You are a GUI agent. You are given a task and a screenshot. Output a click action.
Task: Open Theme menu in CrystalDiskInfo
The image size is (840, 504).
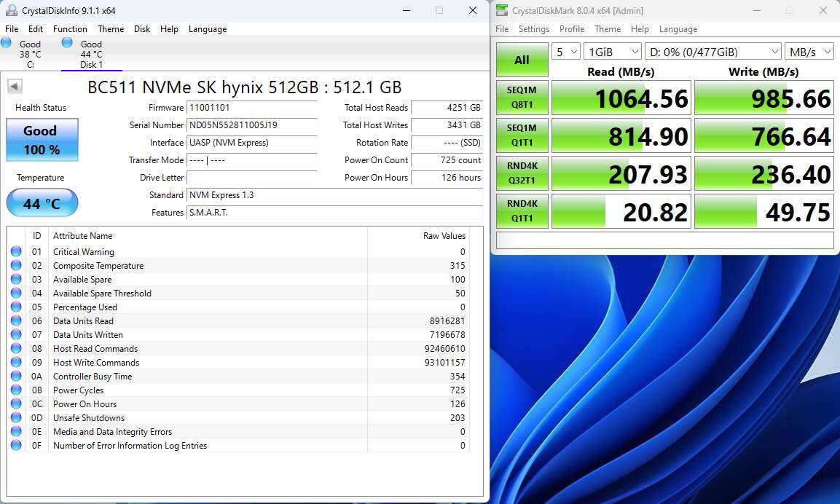(111, 29)
